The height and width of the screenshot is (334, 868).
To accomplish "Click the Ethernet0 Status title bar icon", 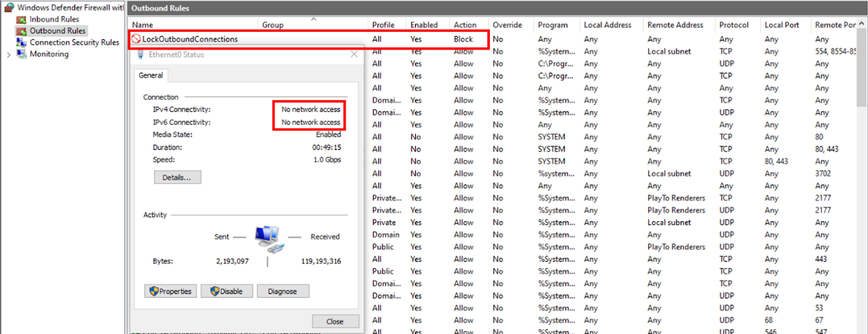I will click(140, 55).
